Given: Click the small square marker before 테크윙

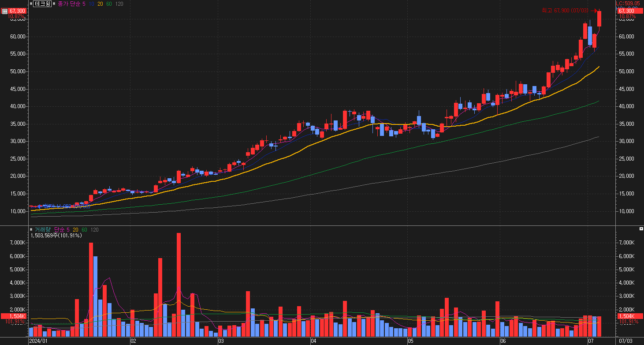Looking at the screenshot, I should [31, 4].
